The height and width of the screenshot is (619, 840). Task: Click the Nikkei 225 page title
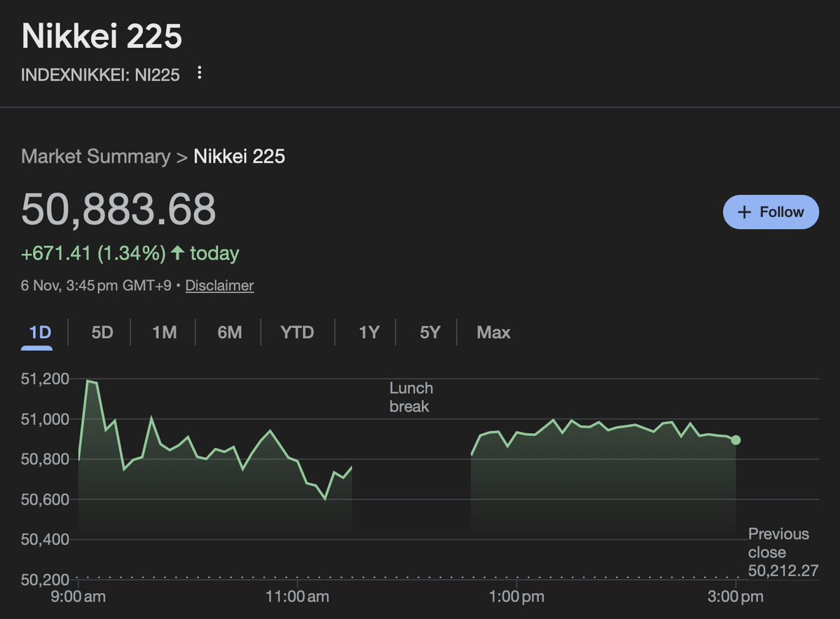tap(102, 37)
